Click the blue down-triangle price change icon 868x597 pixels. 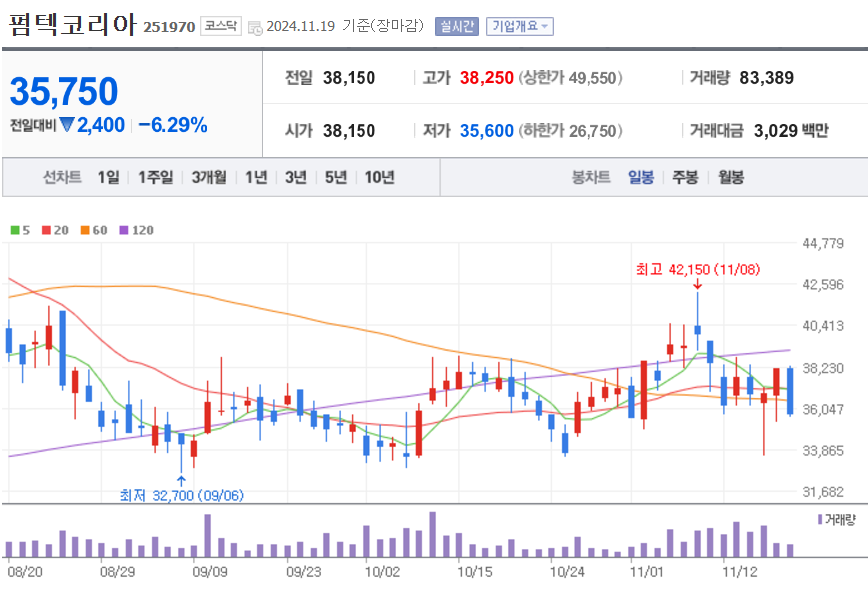[66, 125]
